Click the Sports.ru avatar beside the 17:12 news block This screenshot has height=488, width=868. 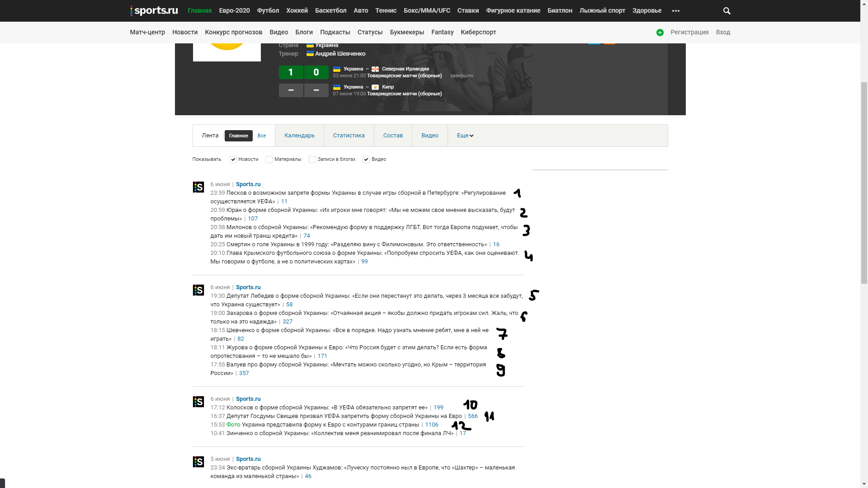point(198,402)
